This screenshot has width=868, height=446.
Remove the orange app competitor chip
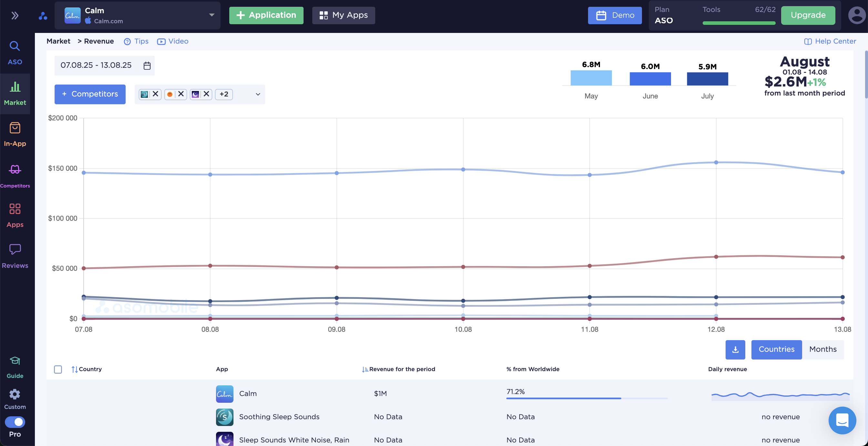pyautogui.click(x=181, y=94)
